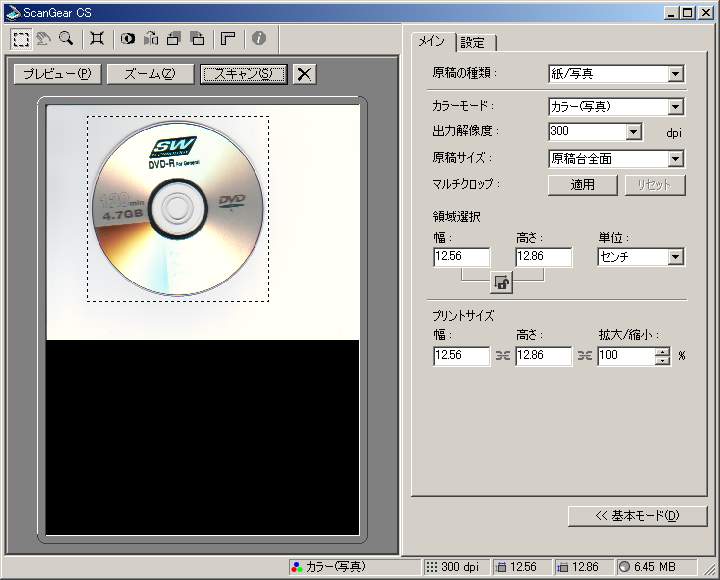Click the ScanGear CS title bar icon
This screenshot has height=580, width=720.
click(13, 13)
